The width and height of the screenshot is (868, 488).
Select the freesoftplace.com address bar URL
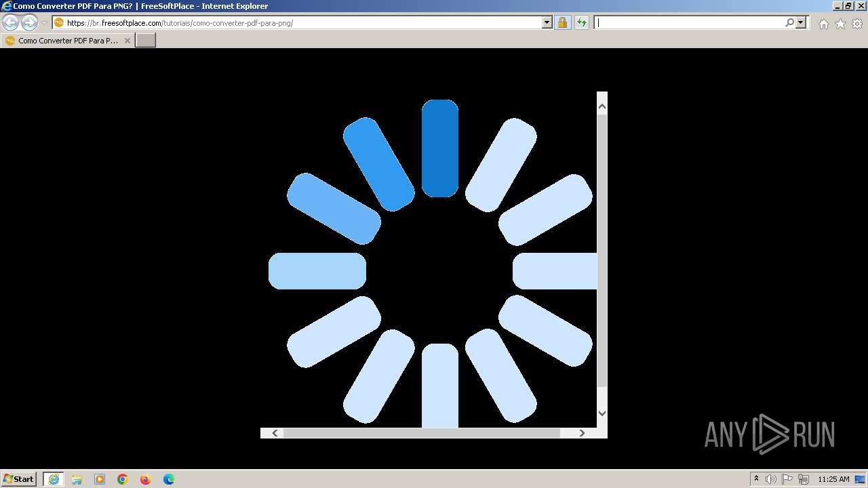click(180, 23)
